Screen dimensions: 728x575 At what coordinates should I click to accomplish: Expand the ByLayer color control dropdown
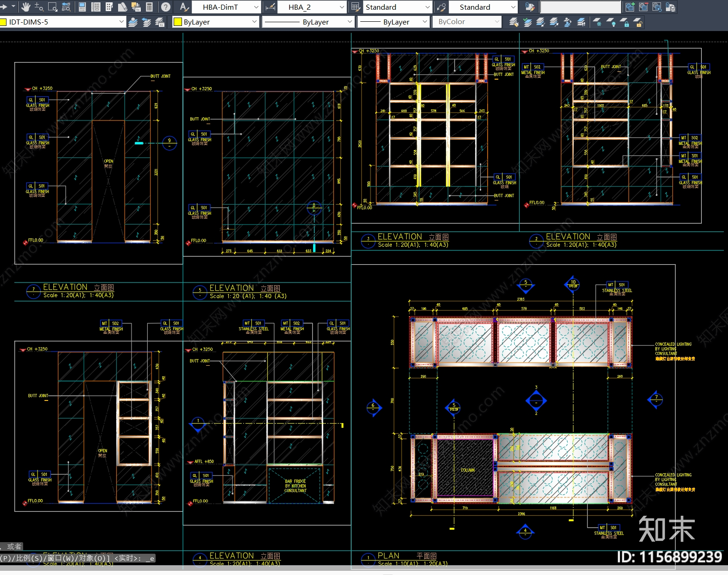(x=254, y=22)
